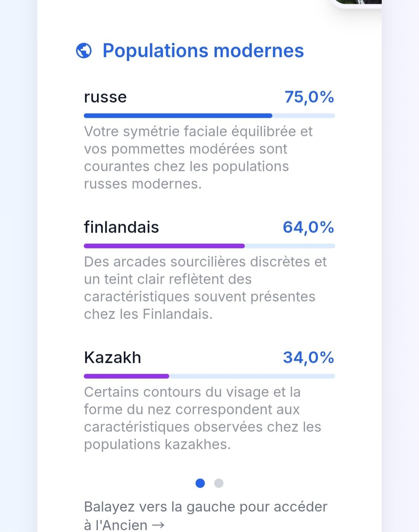This screenshot has width=419, height=532.
Task: Click the empty track of the Kazakh bar
Action: click(x=252, y=376)
